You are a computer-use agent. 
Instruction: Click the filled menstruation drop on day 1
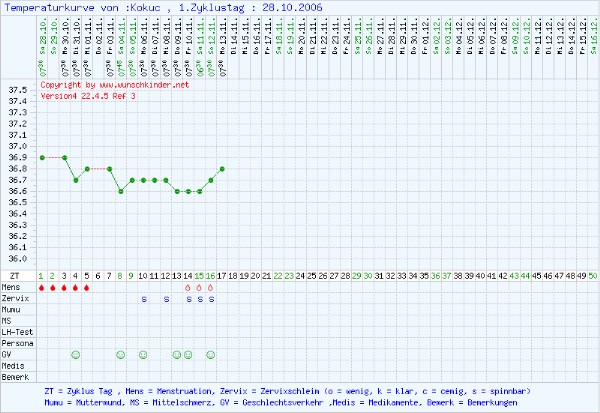tap(42, 288)
